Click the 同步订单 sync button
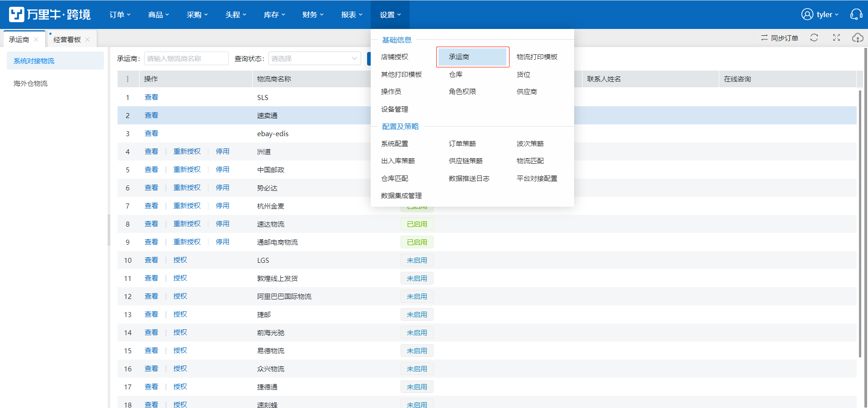Screen dimensions: 868x408 (x=779, y=38)
